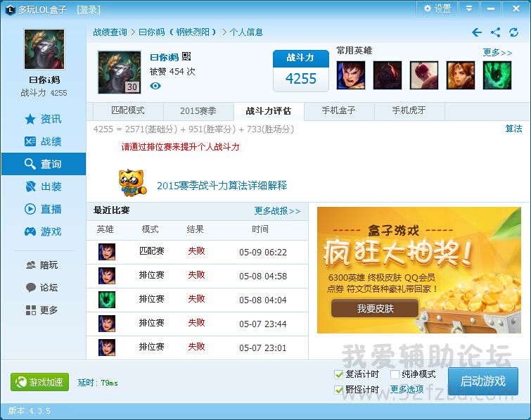Click 我要皮肤 button in the ad banner
Viewport: 531px width, 420px height.
[376, 308]
